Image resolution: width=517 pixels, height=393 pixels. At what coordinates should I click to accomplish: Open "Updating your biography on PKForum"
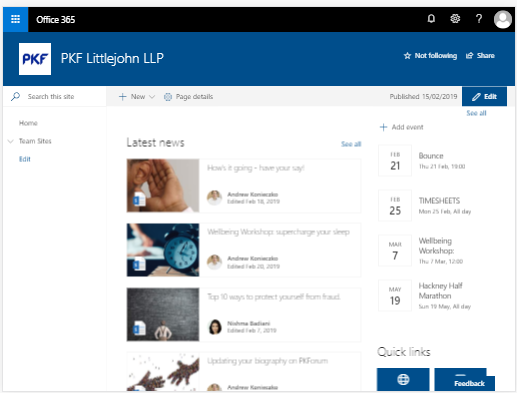pyautogui.click(x=268, y=361)
